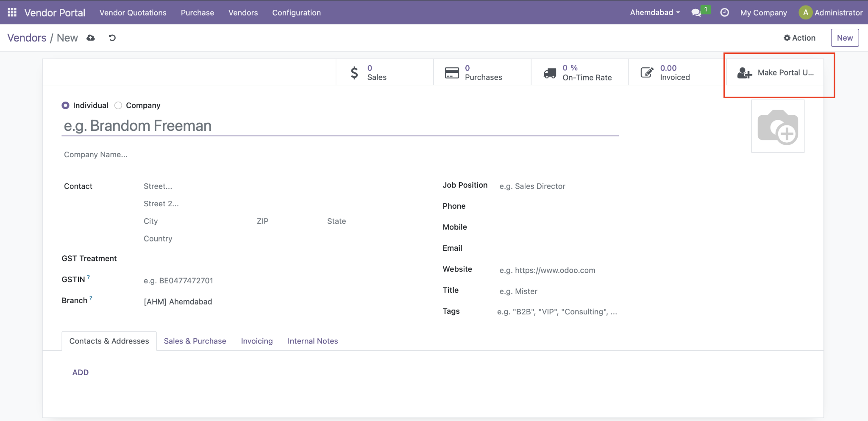Image resolution: width=868 pixels, height=421 pixels.
Task: Click the GSTIN help question mark
Action: 89,277
